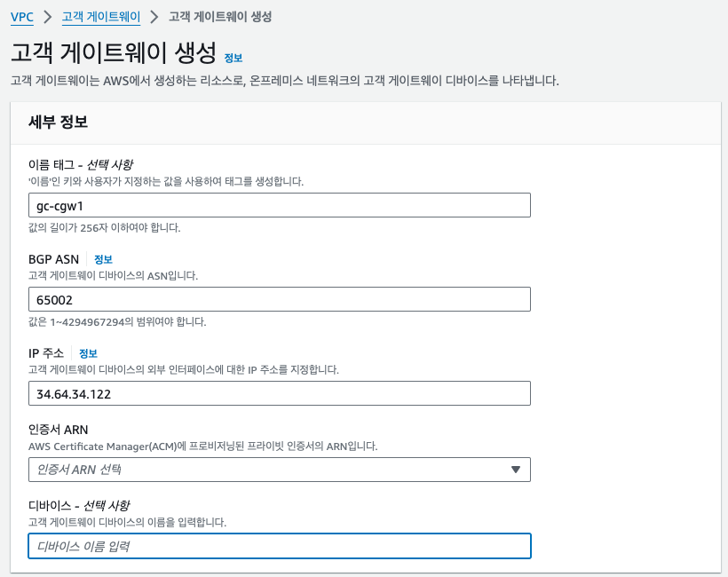The image size is (728, 577).
Task: Expand the 인증서 ARN 선택 dropdown
Action: tap(279, 470)
